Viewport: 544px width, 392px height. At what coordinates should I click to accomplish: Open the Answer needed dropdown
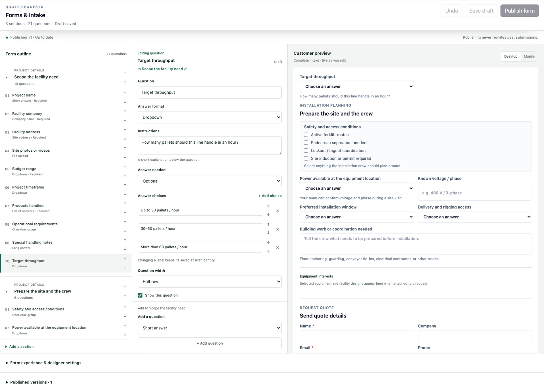(210, 181)
